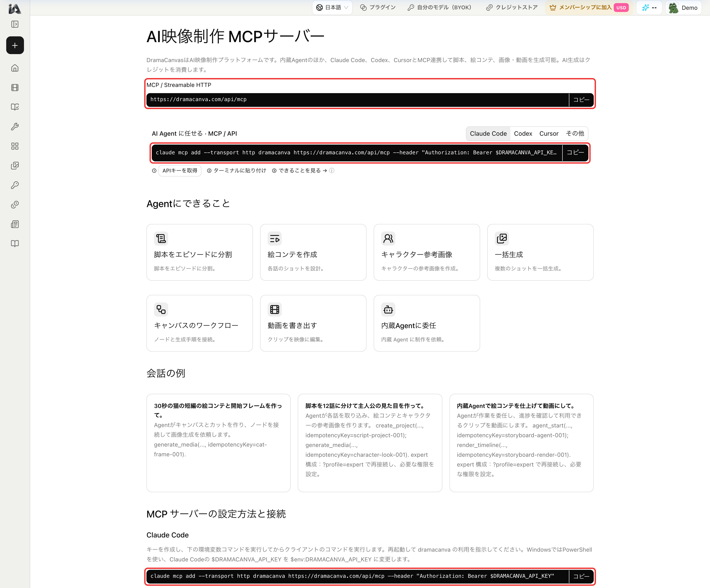Viewport: 710px width, 588px height.
Task: Open the open-book docs icon in sidebar
Action: click(15, 244)
